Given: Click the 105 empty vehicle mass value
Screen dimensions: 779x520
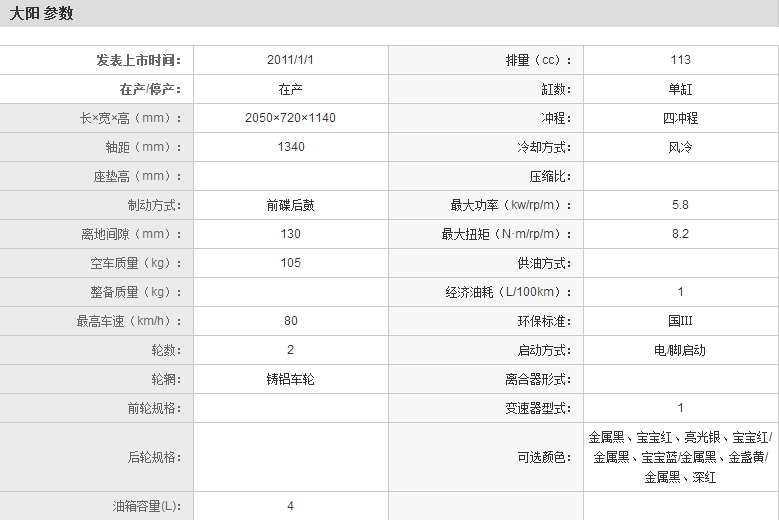Looking at the screenshot, I should point(290,263).
